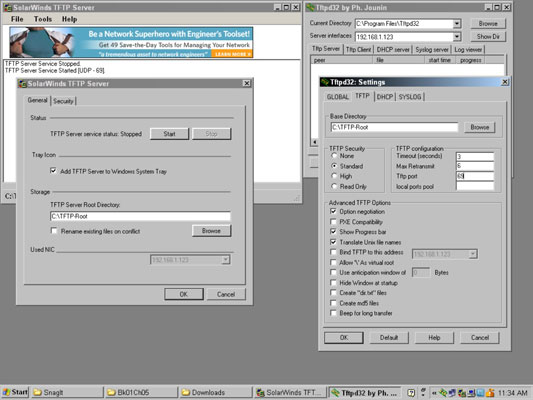Screen dimensions: 533x400
Task: Enable Create "dir.txt" files checkbox
Action: coord(333,292)
